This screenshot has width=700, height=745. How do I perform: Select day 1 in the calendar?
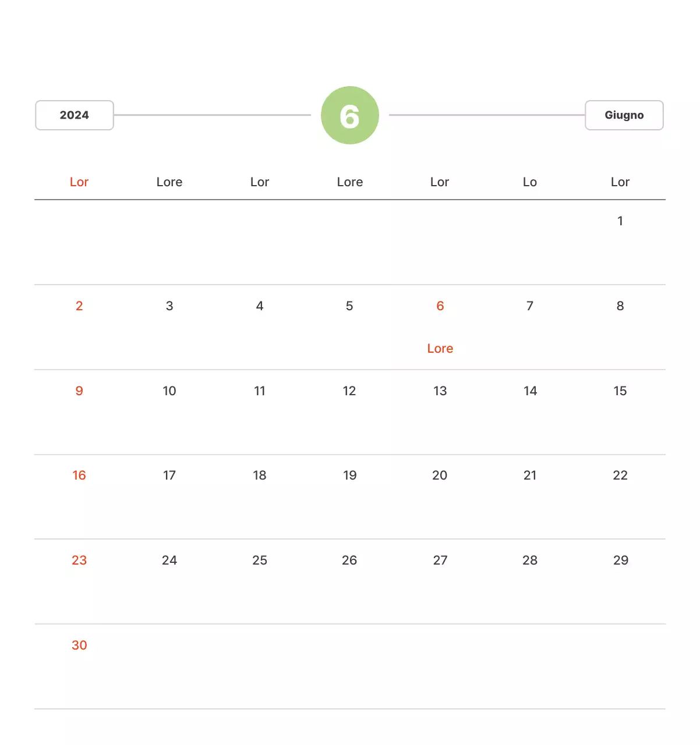(x=620, y=221)
